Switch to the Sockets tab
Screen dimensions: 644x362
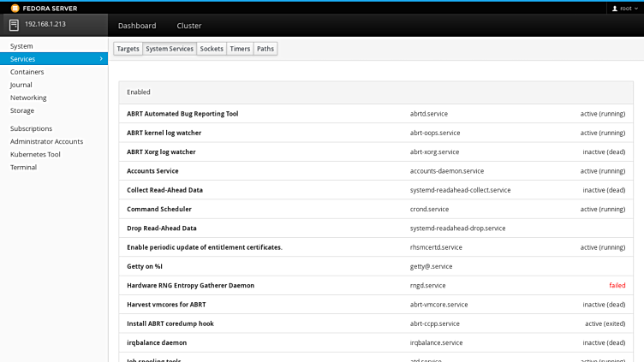(x=212, y=49)
